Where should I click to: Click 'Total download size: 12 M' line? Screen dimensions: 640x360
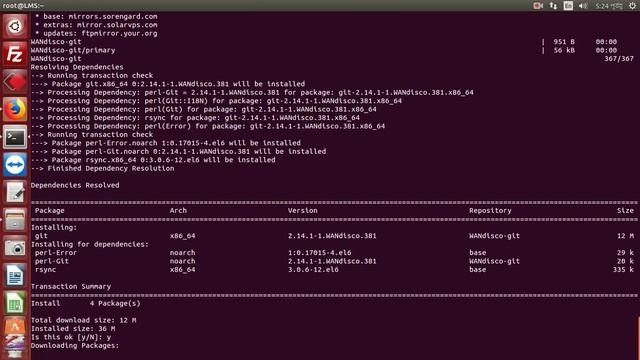point(84,320)
